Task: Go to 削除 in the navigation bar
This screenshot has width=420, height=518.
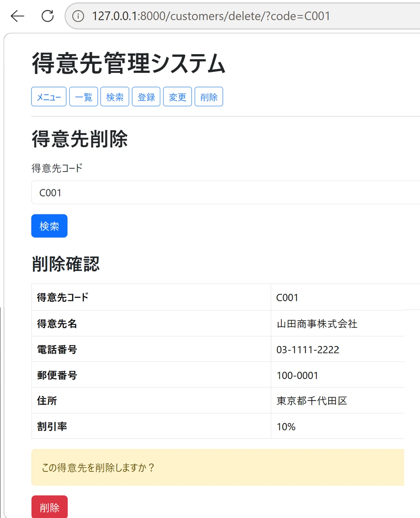Action: point(209,97)
